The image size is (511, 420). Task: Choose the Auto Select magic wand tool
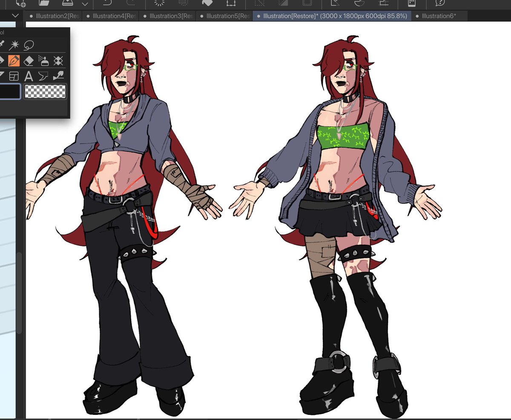(x=14, y=45)
